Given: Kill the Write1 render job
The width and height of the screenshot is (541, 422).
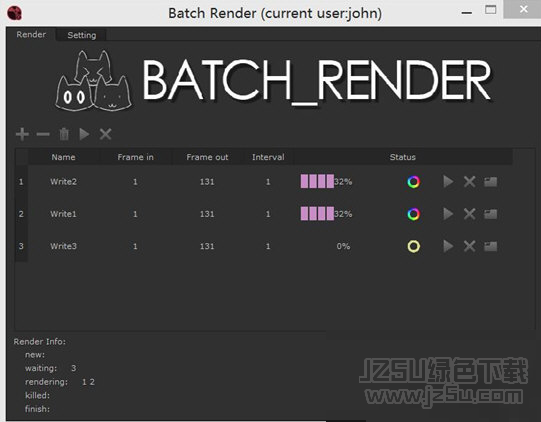Looking at the screenshot, I should point(470,214).
